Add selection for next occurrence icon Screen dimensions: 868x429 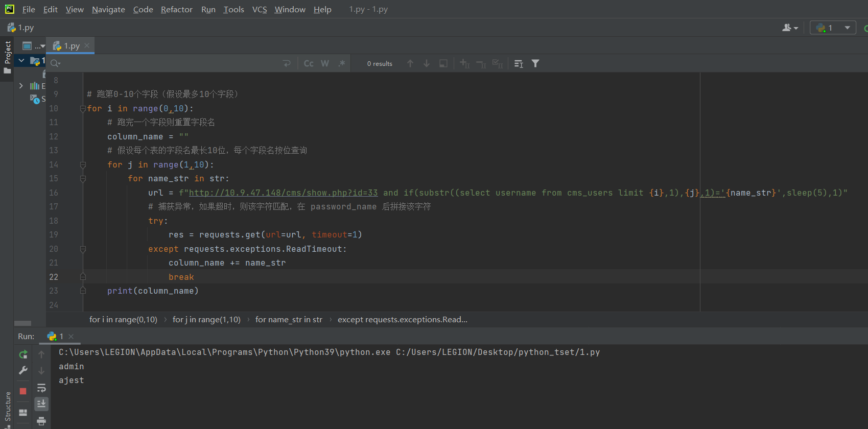(464, 63)
